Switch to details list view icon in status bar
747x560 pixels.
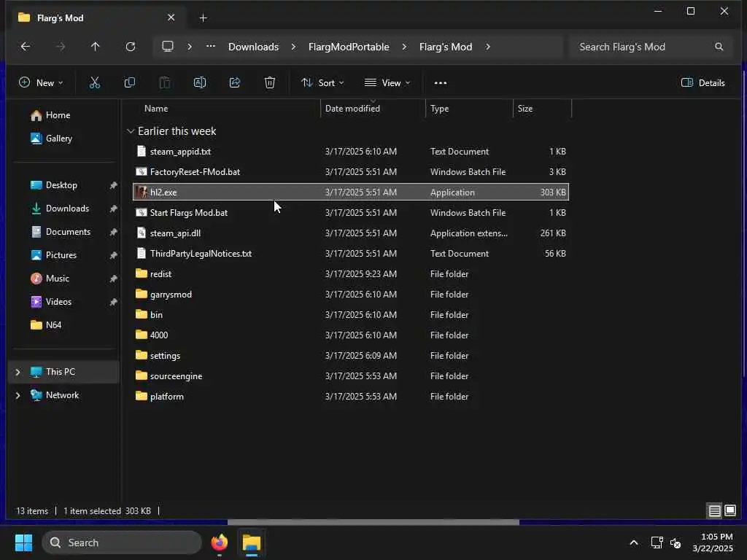[x=715, y=511]
